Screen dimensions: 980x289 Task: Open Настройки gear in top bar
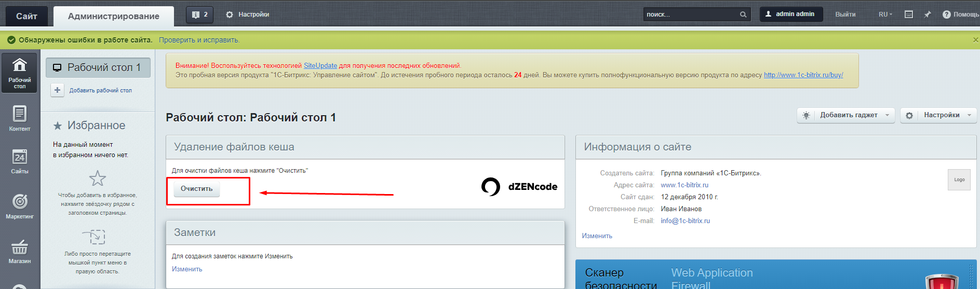pos(247,15)
